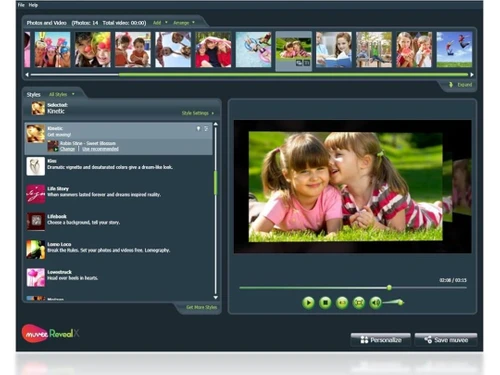500x375 pixels.
Task: Select the playground photo
Action: point(374,50)
